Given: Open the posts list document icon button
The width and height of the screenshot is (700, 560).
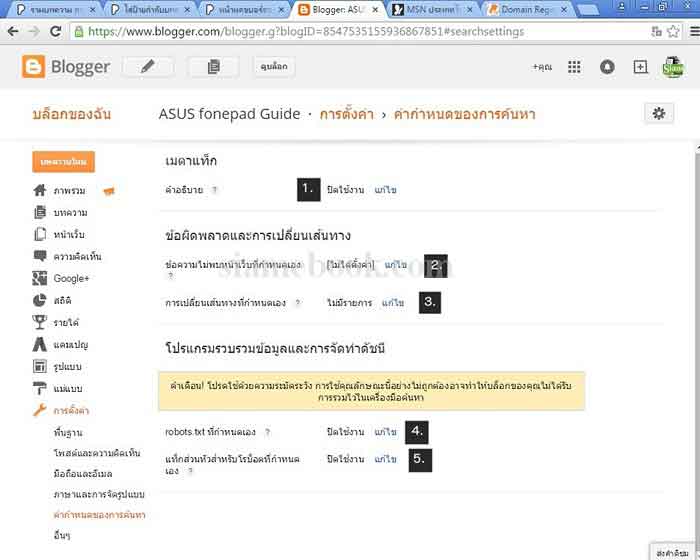Looking at the screenshot, I should 213,67.
